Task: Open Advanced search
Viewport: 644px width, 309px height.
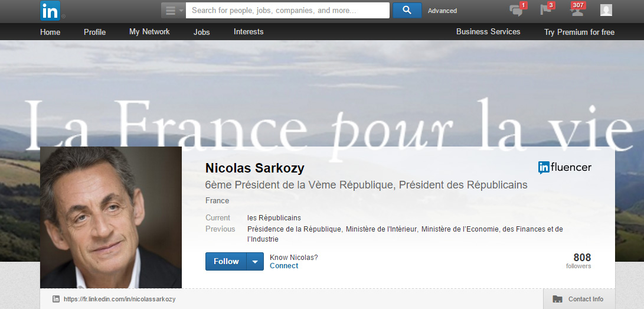Action: (x=442, y=11)
